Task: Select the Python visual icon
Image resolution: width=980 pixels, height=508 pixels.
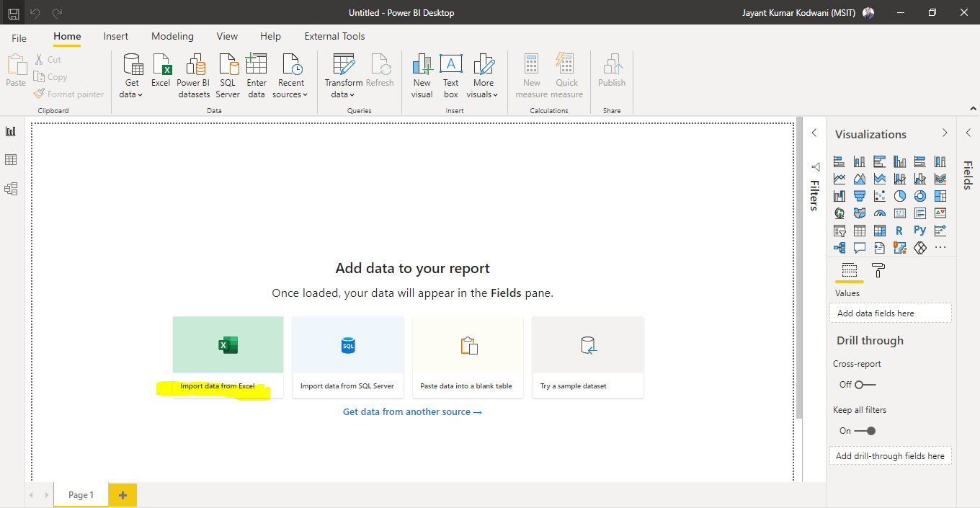Action: [919, 231]
